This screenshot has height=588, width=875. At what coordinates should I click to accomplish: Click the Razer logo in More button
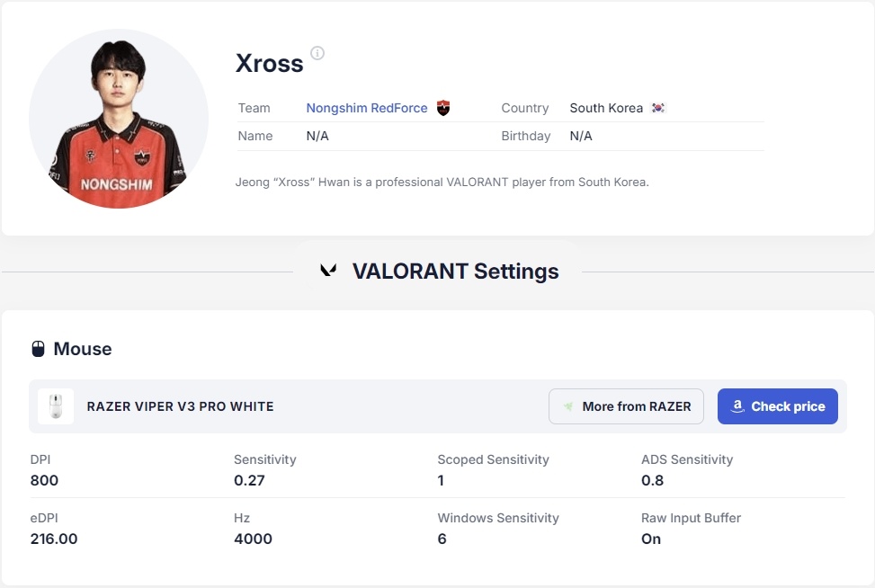point(568,406)
